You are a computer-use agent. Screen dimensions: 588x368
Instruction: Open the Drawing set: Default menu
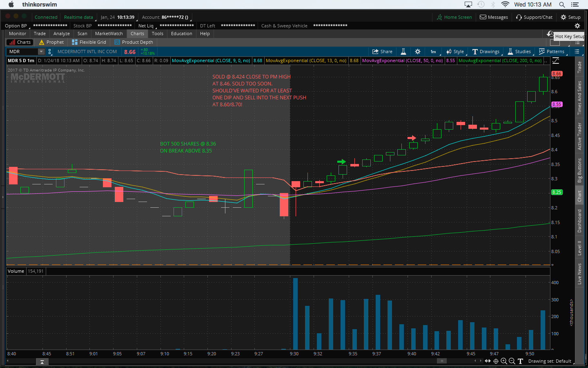click(x=550, y=361)
